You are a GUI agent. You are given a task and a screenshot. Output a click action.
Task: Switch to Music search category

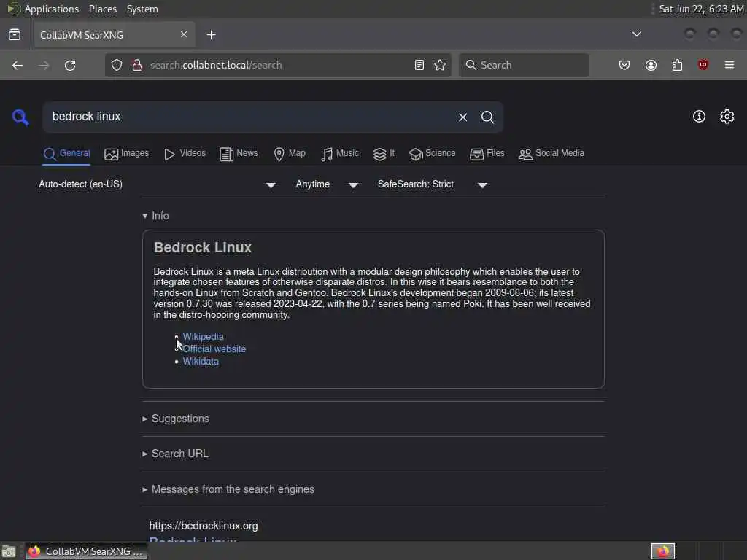click(340, 154)
